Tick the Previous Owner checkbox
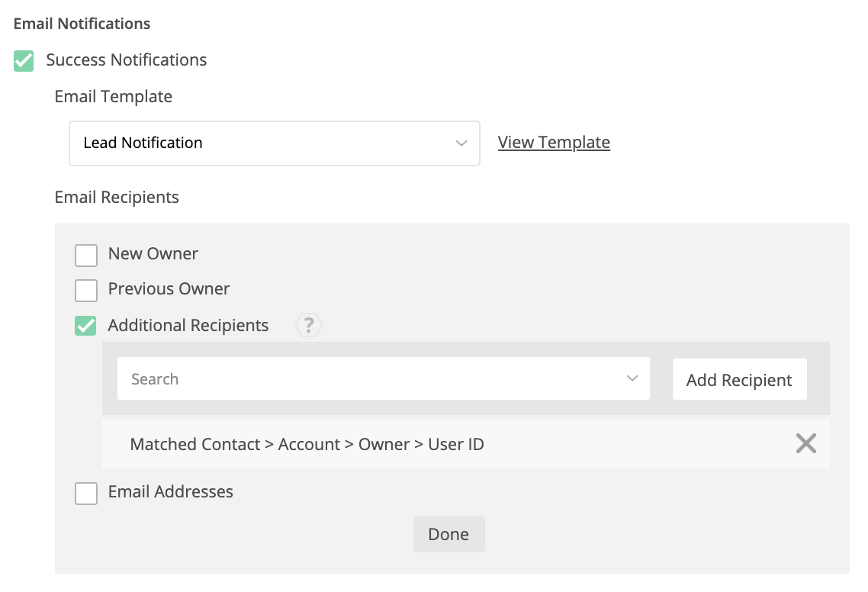Screen dimensions: 868x592 [86, 290]
